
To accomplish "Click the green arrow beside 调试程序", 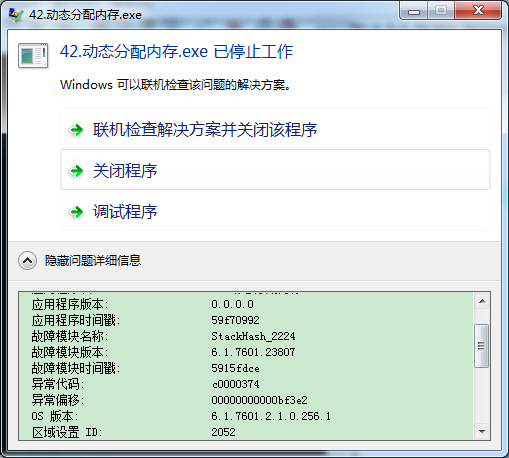I will 77,212.
